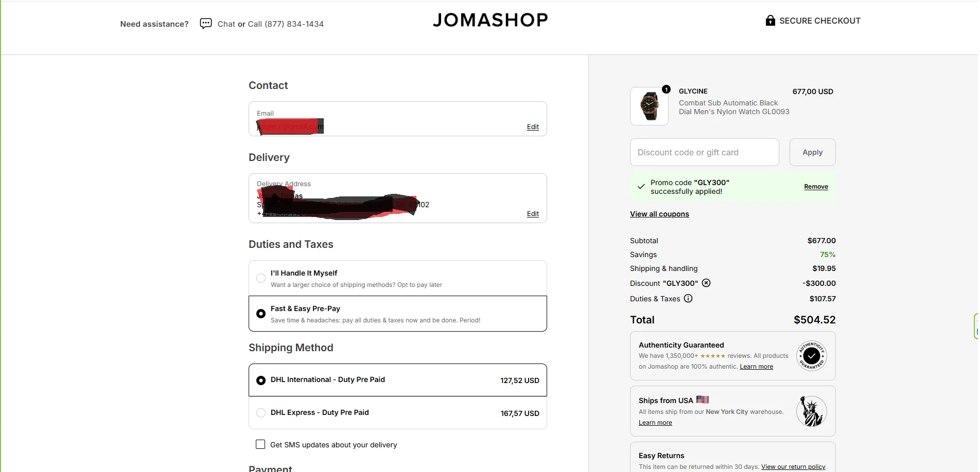Remove the applied GLY300 promo code
Image resolution: width=980 pixels, height=472 pixels.
[x=816, y=187]
